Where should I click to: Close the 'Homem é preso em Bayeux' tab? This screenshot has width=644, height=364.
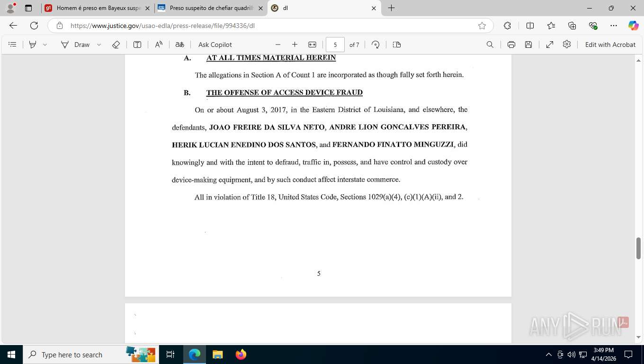click(x=147, y=8)
